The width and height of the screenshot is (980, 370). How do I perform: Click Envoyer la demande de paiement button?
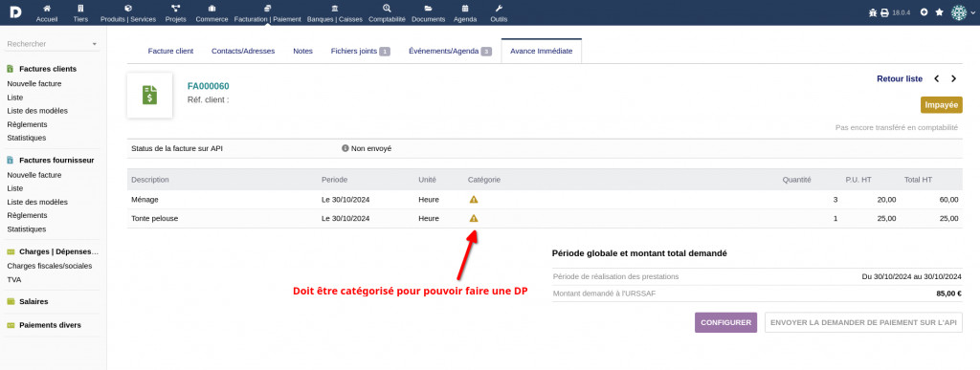point(864,322)
